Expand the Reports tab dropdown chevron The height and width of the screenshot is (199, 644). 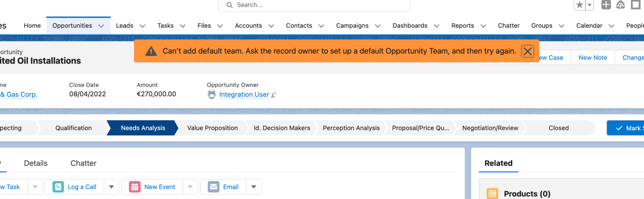click(x=483, y=26)
